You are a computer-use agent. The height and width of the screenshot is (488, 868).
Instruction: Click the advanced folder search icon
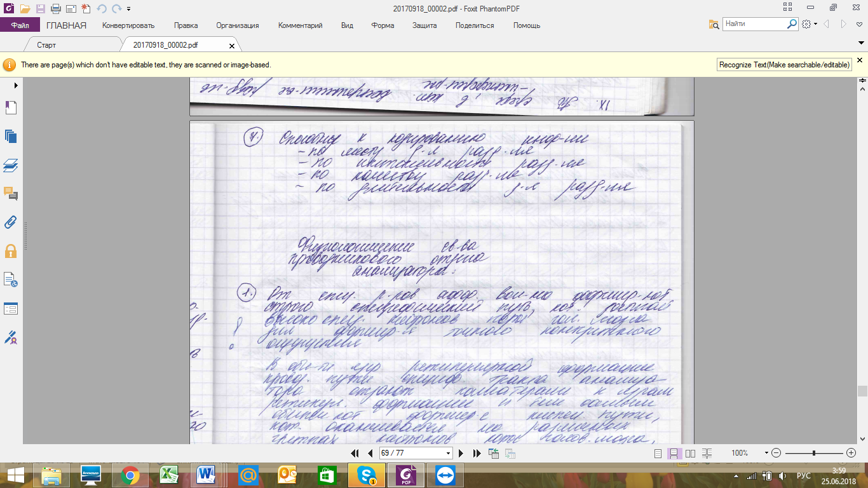click(x=714, y=24)
